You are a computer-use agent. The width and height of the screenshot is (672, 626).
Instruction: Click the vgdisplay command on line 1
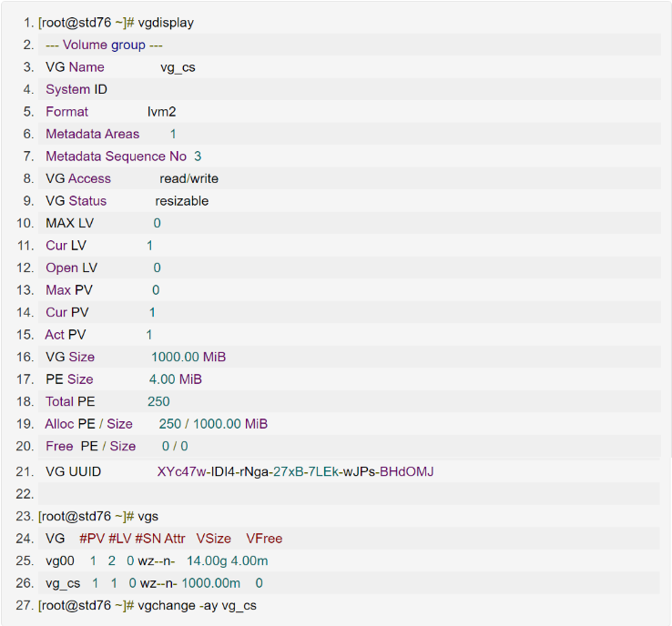pos(166,23)
